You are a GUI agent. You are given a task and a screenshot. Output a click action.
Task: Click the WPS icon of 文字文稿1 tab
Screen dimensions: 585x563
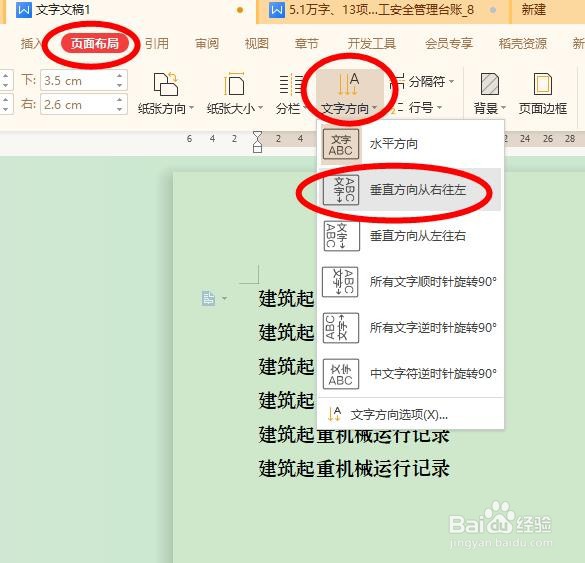(24, 10)
